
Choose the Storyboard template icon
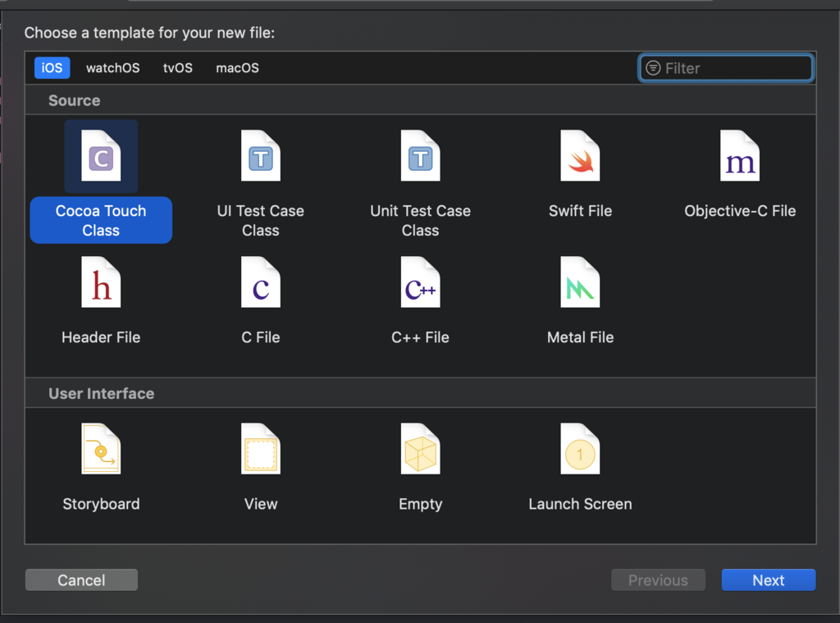click(101, 449)
